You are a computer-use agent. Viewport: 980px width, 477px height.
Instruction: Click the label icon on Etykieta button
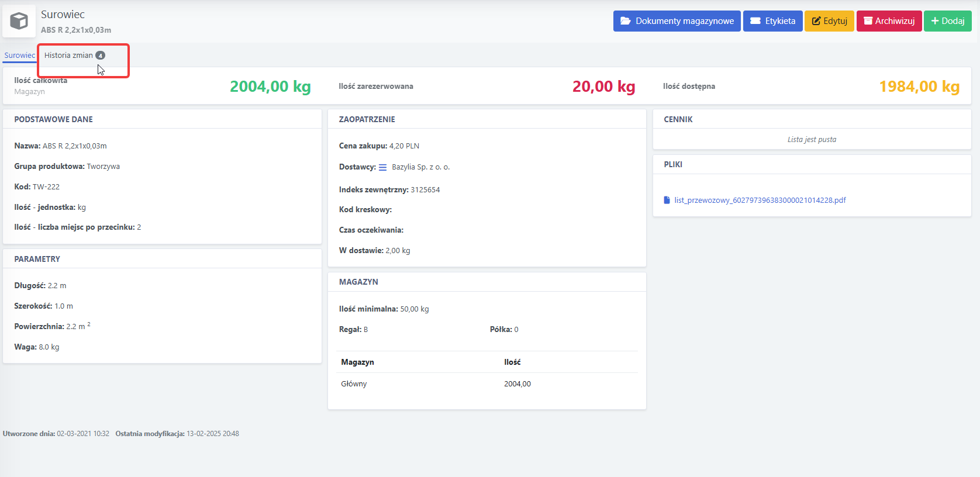(x=755, y=21)
